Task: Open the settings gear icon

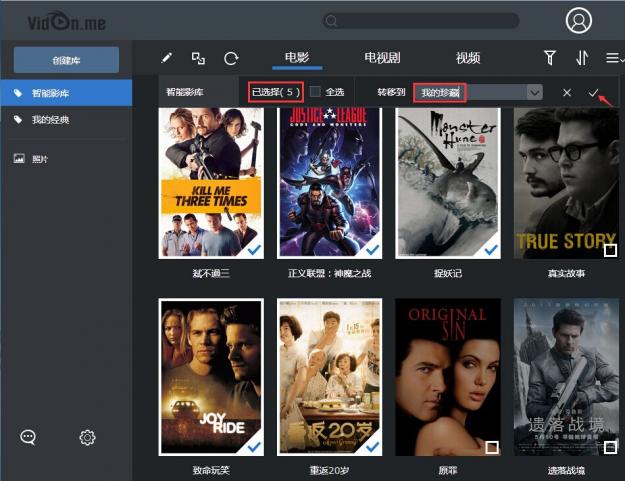Action: click(87, 437)
